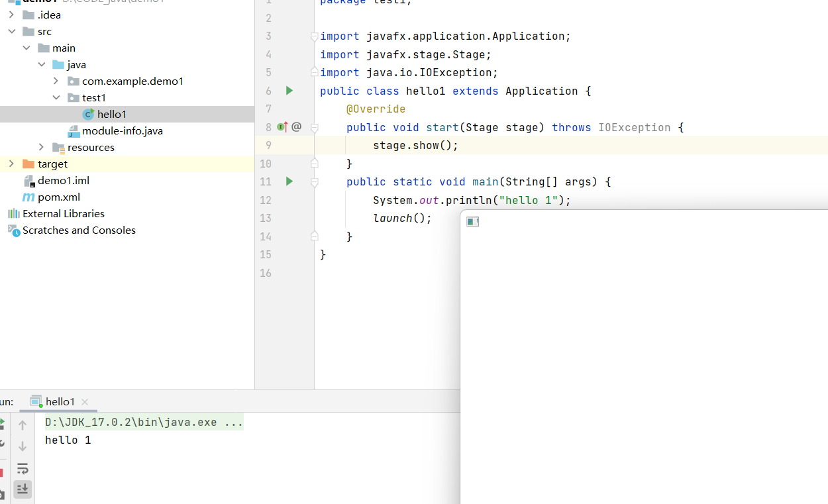828x504 pixels.
Task: Expand the .idea folder
Action: coord(11,15)
